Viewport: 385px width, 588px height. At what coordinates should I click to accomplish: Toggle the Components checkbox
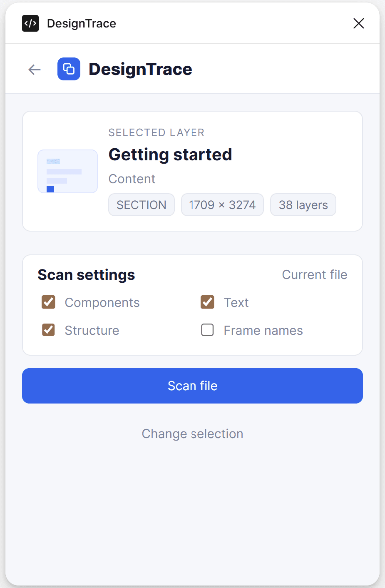coord(49,302)
